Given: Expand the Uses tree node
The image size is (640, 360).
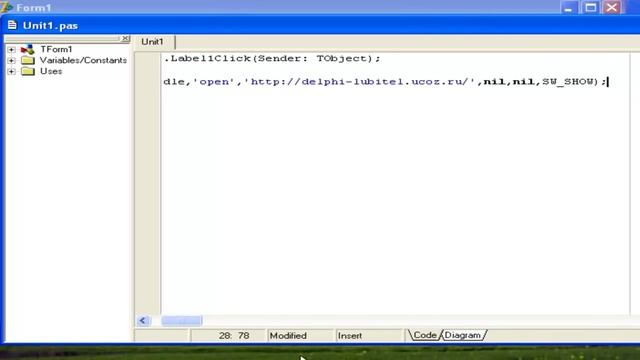Looking at the screenshot, I should point(11,71).
